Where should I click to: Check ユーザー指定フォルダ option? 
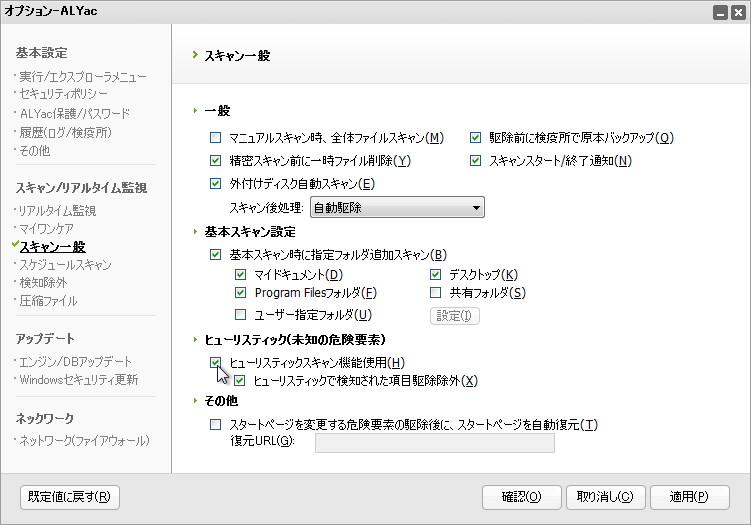point(240,315)
